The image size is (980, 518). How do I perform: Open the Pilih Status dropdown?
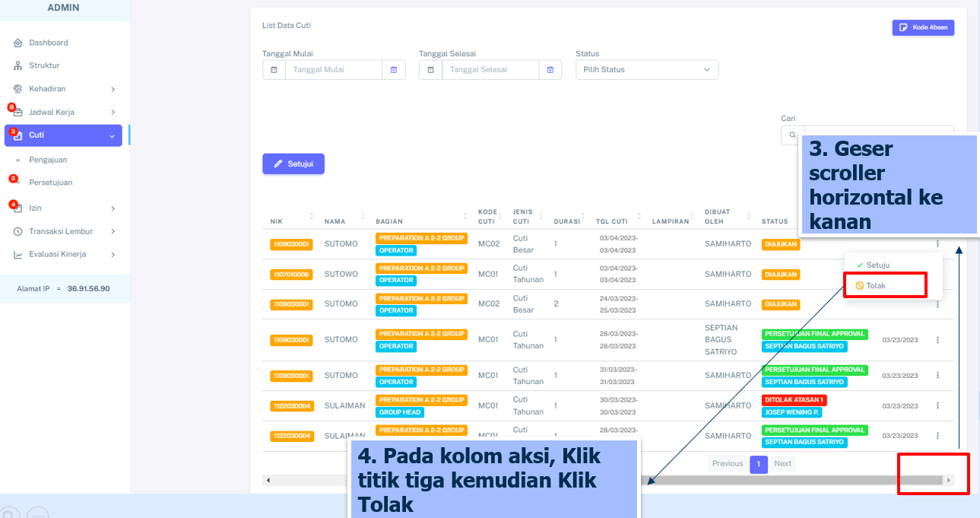[646, 70]
